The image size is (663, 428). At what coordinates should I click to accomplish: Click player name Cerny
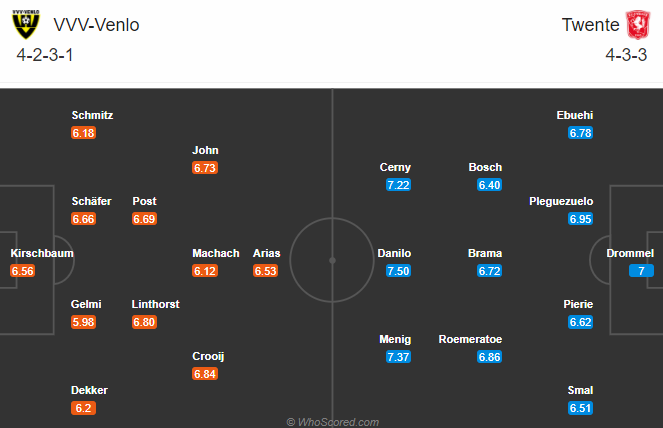(395, 167)
